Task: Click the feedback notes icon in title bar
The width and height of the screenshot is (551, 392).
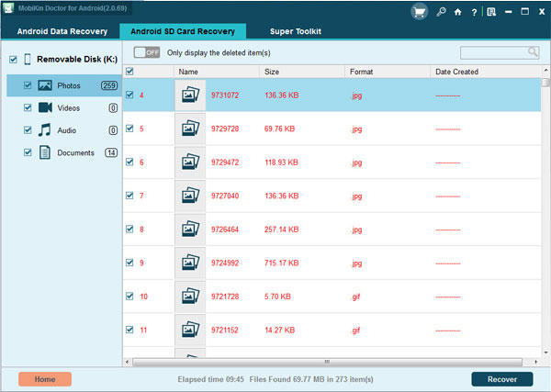Action: point(491,12)
